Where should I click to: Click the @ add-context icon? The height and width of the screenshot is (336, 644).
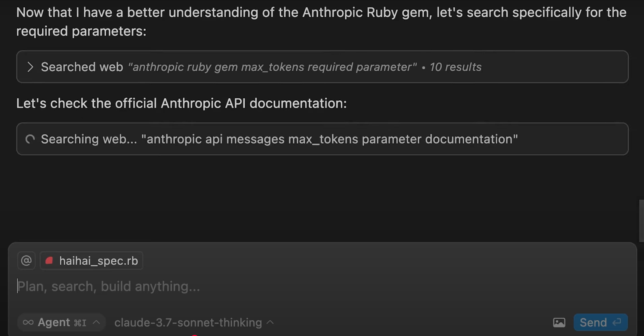tap(26, 261)
